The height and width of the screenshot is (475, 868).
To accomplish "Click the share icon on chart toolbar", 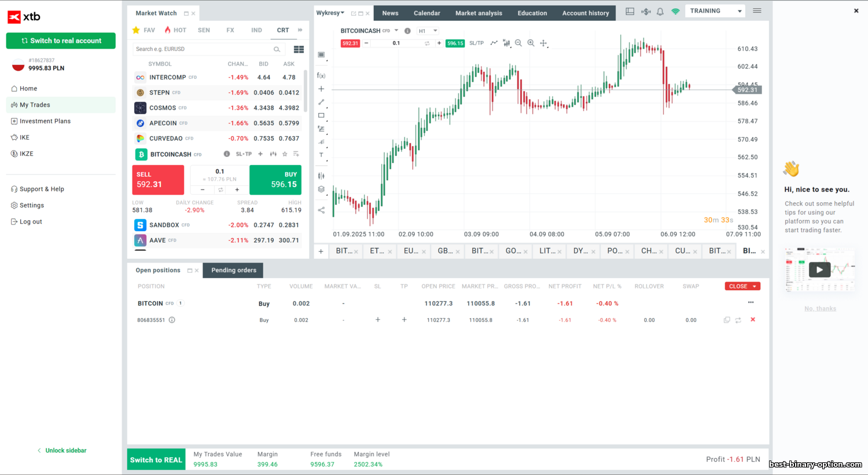I will click(321, 210).
